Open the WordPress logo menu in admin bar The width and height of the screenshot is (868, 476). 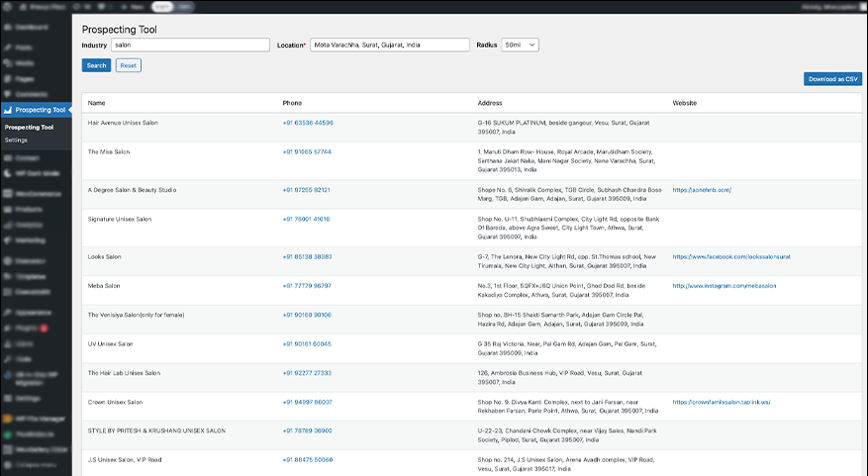[x=7, y=7]
